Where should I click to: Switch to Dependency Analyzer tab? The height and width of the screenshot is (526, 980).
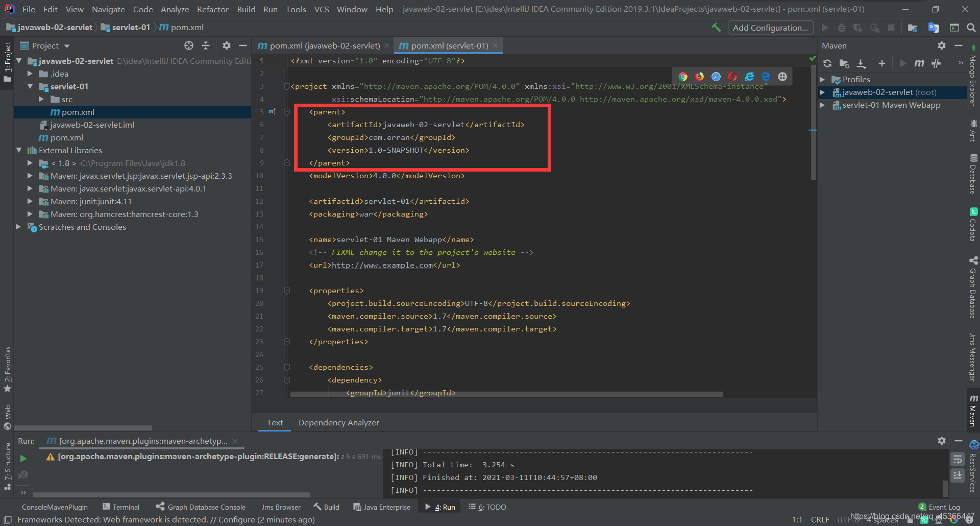point(338,422)
